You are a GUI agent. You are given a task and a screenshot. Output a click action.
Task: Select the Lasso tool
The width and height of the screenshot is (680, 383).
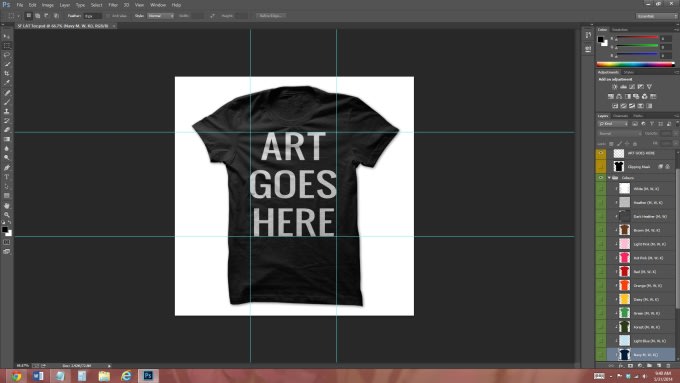[7, 55]
